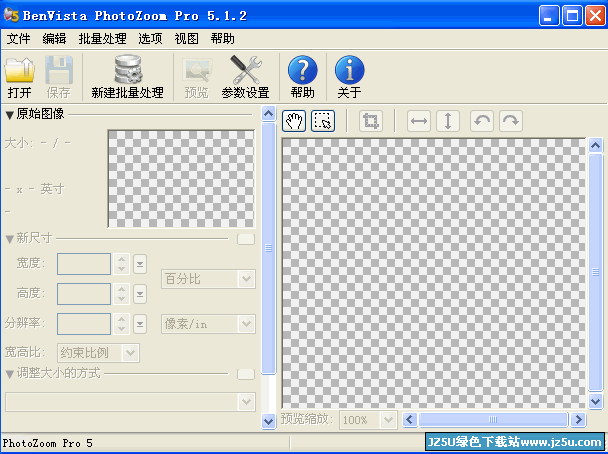
Task: Open the 预览缩放 100% dropdown
Action: 368,420
